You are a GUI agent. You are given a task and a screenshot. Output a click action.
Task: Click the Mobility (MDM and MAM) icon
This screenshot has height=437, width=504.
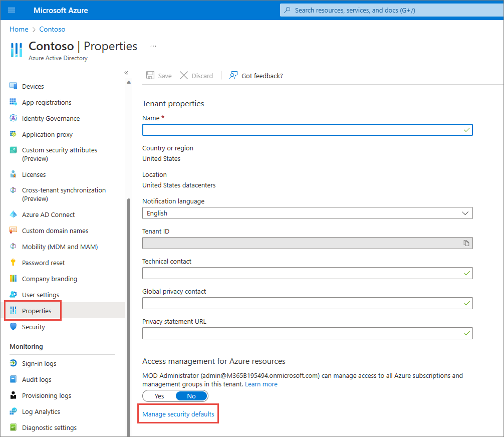13,247
